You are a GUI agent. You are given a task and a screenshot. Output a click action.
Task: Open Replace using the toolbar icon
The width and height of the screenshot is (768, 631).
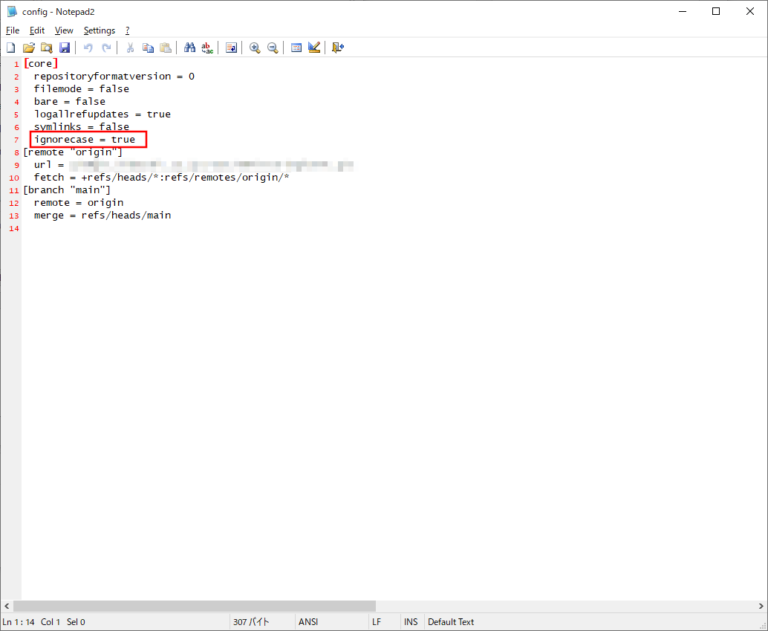(207, 48)
